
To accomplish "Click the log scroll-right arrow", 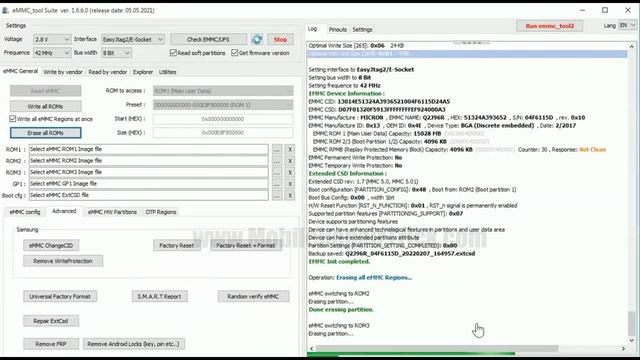I will click(623, 349).
